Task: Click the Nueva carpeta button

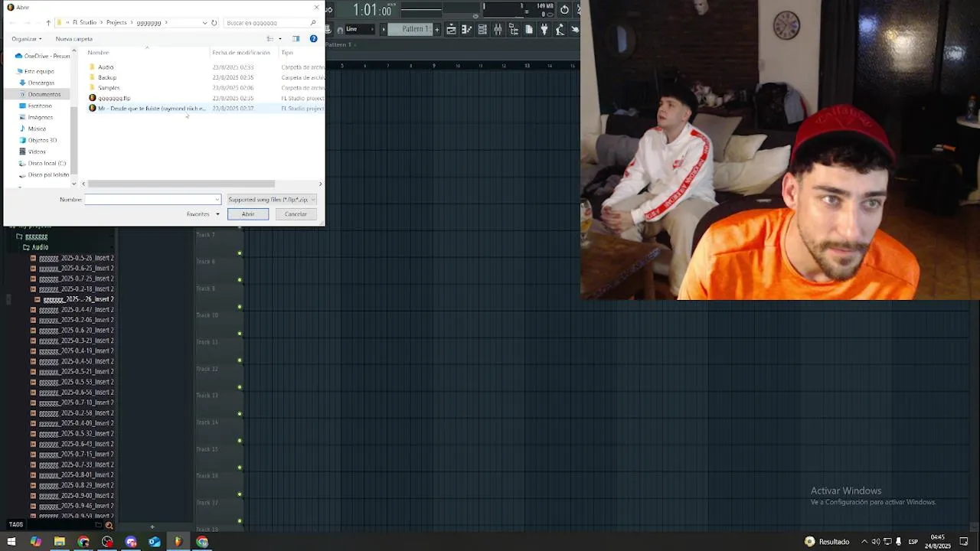Action: click(x=73, y=38)
